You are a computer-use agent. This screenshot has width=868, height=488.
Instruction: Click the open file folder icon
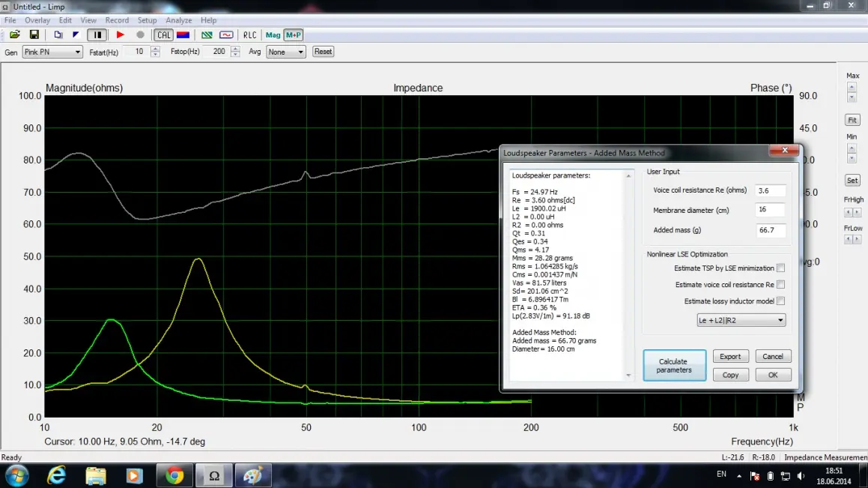pyautogui.click(x=15, y=34)
